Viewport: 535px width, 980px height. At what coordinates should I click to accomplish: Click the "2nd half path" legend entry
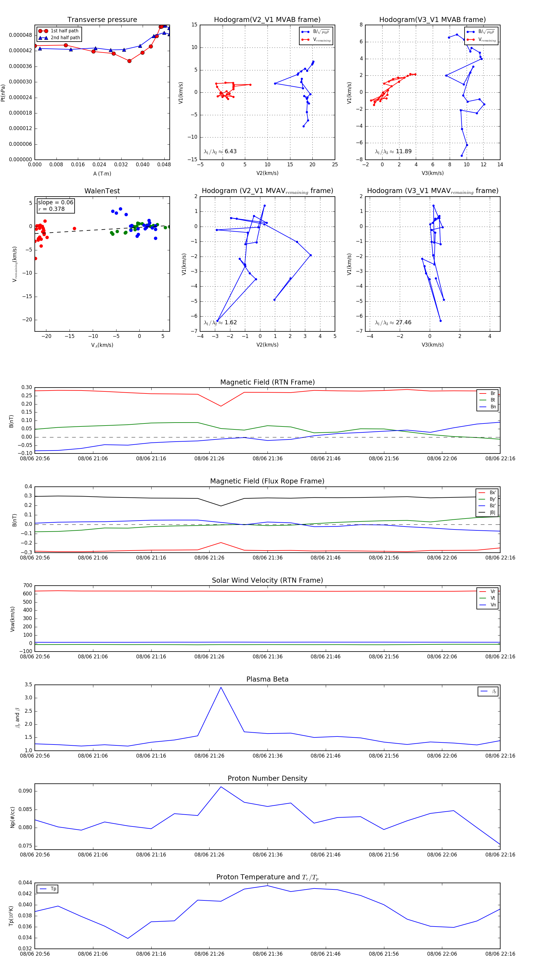pyautogui.click(x=59, y=38)
